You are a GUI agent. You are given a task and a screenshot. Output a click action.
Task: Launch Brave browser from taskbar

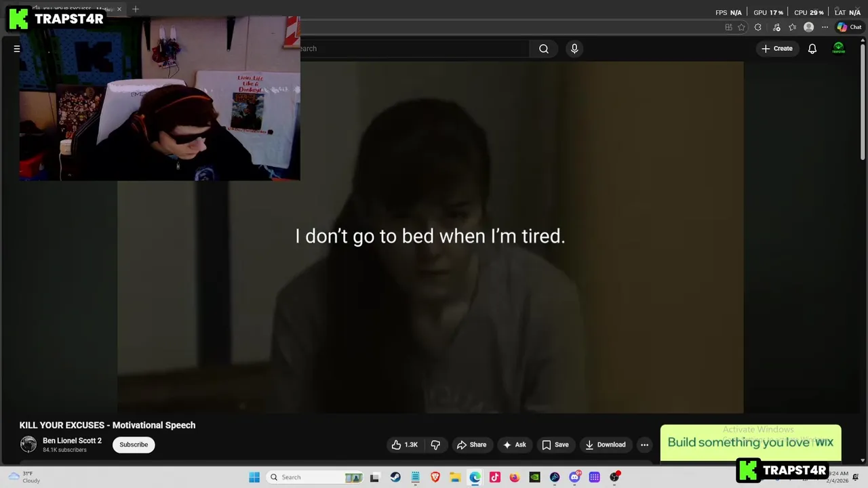tap(435, 477)
